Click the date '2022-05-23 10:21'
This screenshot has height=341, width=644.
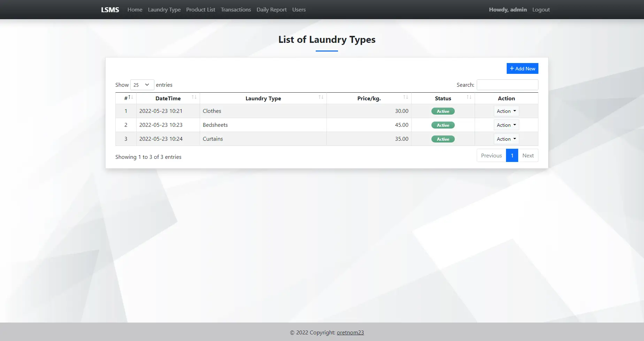[161, 111]
